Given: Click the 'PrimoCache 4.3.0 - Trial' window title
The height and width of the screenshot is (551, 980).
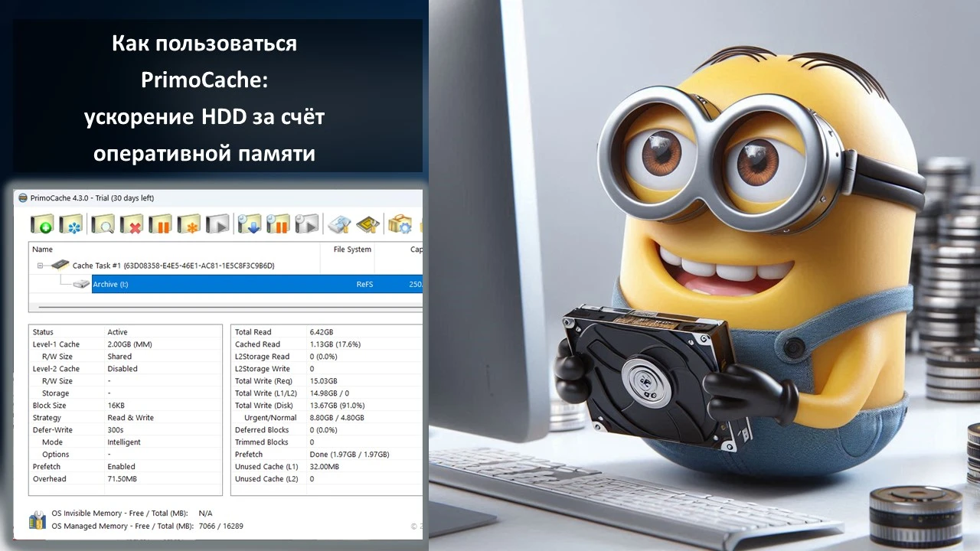Looking at the screenshot, I should [92, 198].
